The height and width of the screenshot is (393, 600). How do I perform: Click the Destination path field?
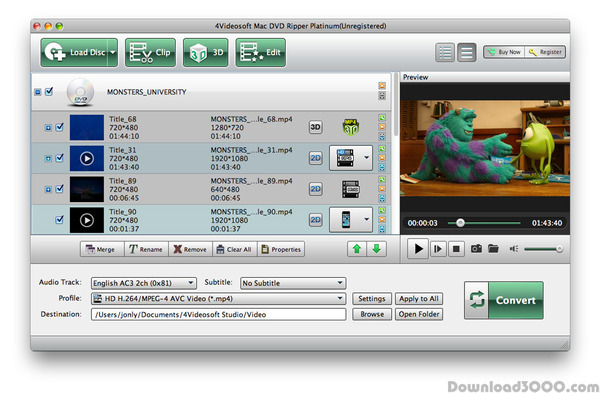tap(218, 315)
